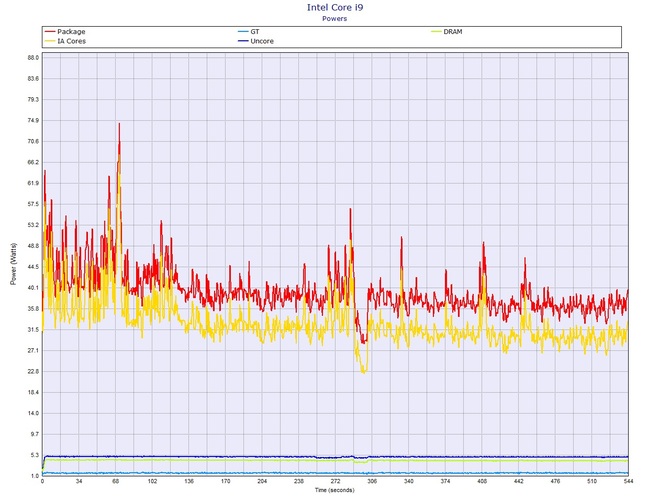Select the GT legend label
The height and width of the screenshot is (502, 670).
[255, 32]
